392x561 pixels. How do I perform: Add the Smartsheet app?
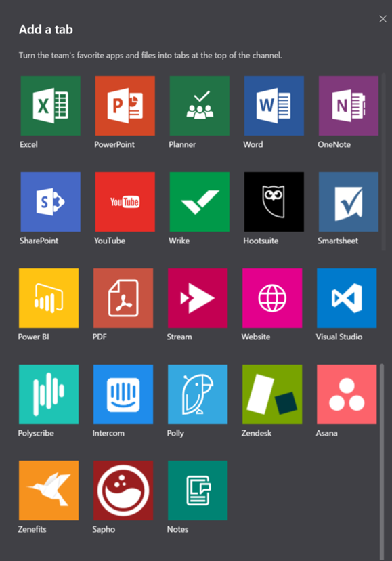(349, 202)
